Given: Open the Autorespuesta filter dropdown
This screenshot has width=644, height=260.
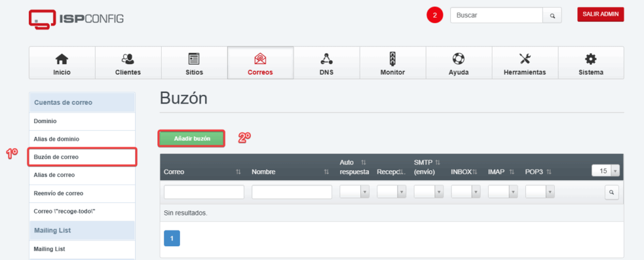Looking at the screenshot, I should 355,192.
